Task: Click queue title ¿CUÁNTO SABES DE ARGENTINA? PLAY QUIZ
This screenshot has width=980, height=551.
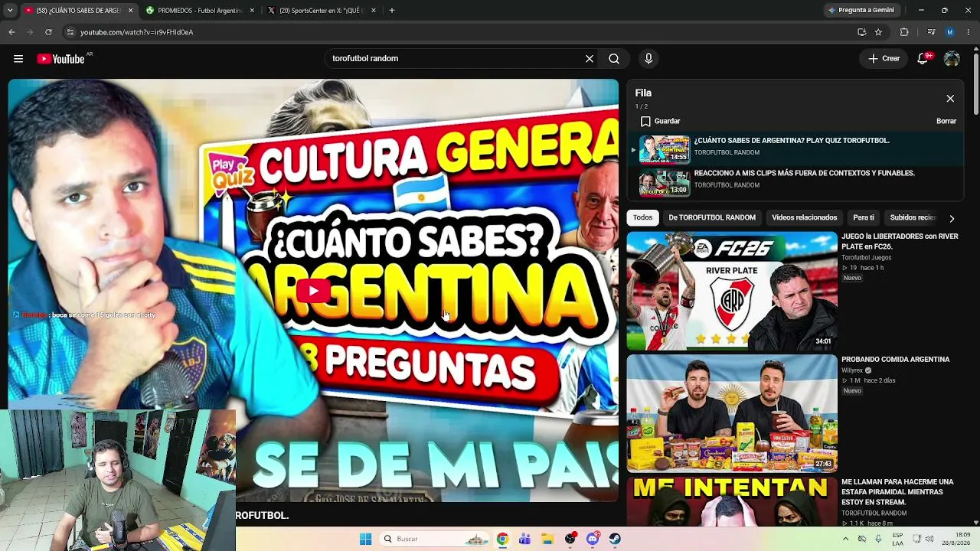Action: coord(792,141)
